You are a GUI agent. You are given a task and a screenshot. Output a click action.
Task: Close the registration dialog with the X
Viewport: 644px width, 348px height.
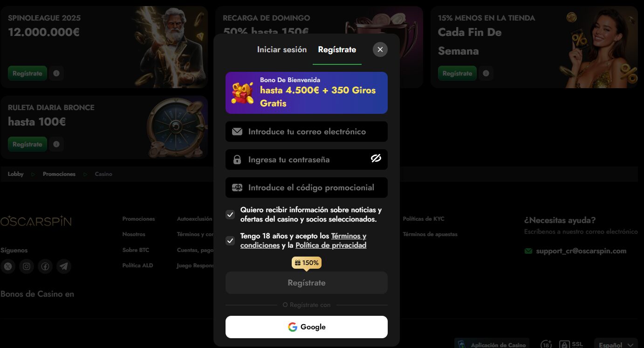(x=380, y=49)
